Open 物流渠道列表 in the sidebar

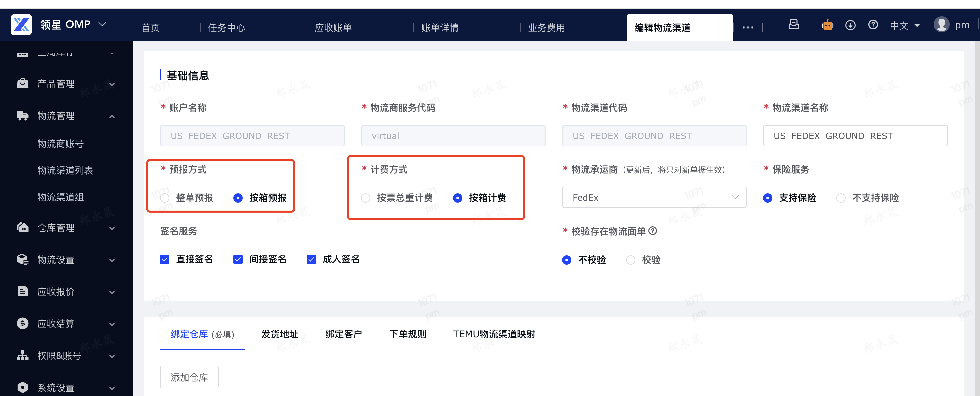click(65, 170)
